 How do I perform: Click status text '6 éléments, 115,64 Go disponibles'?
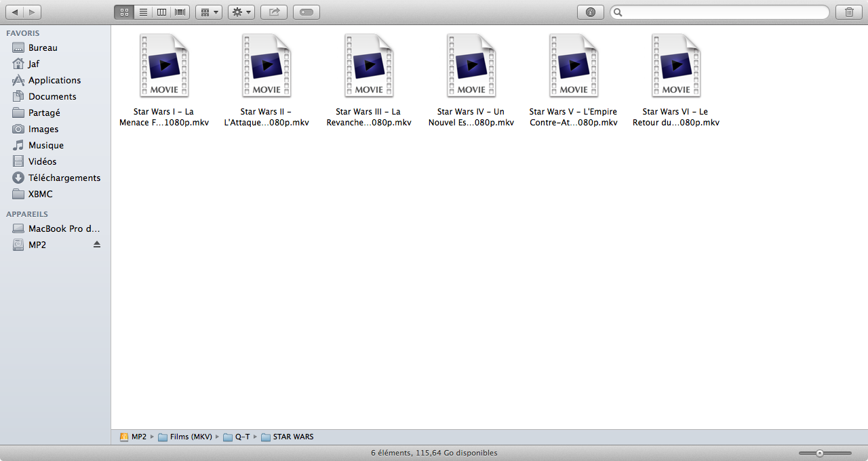[434, 453]
